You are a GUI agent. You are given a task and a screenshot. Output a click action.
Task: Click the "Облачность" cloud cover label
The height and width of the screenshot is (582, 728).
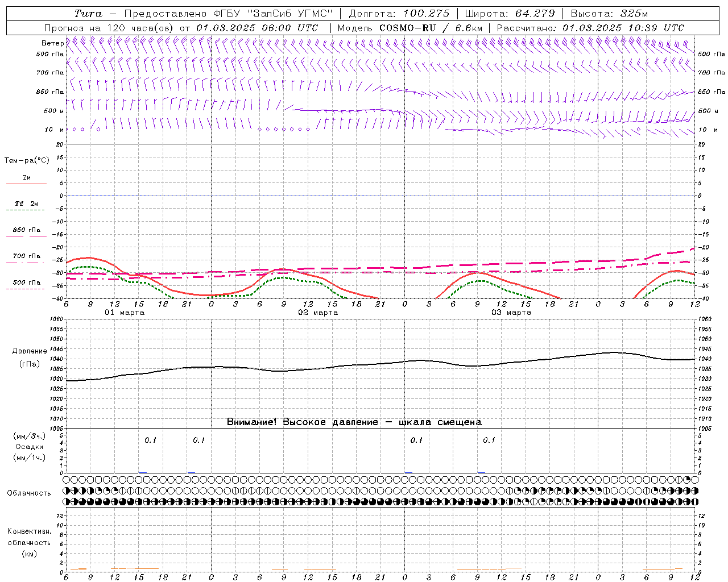tap(29, 493)
